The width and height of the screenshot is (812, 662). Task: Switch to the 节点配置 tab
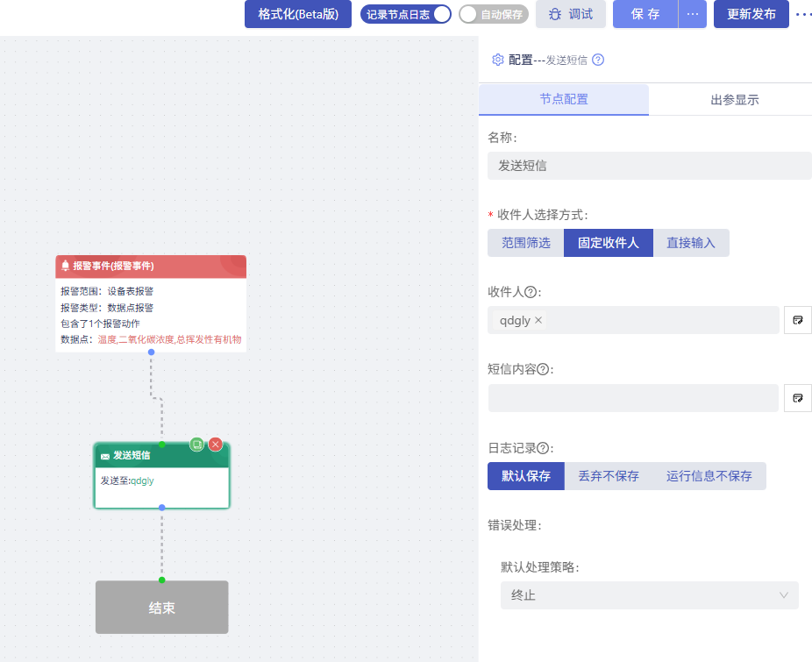tap(564, 100)
